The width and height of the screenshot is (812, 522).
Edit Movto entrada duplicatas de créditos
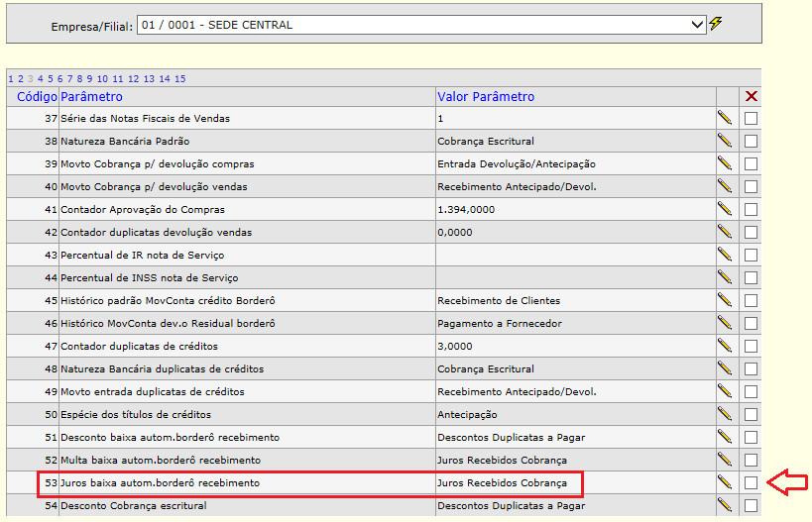coord(725,391)
